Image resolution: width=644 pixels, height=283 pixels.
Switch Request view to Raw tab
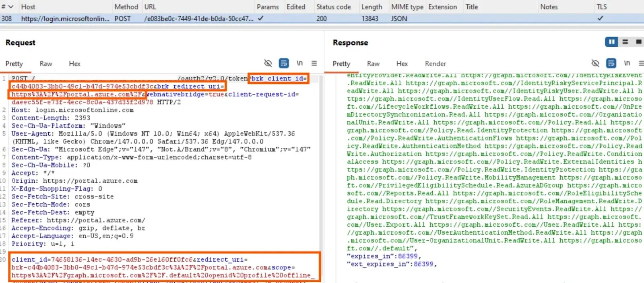coord(46,64)
